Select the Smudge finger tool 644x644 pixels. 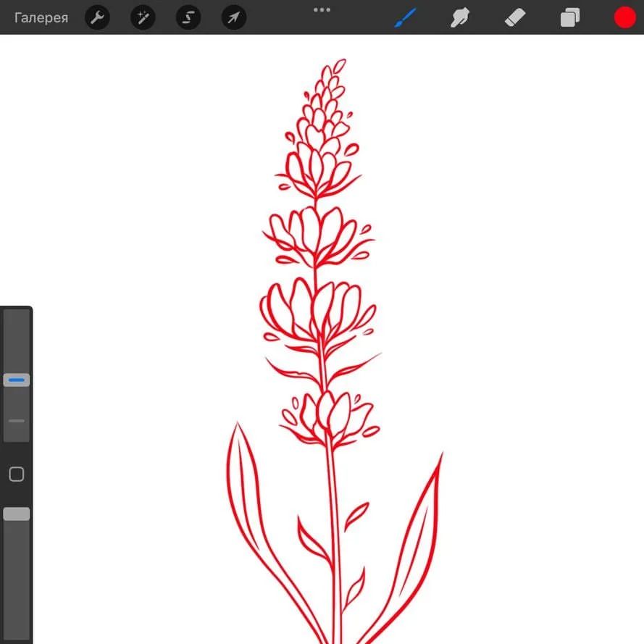460,17
